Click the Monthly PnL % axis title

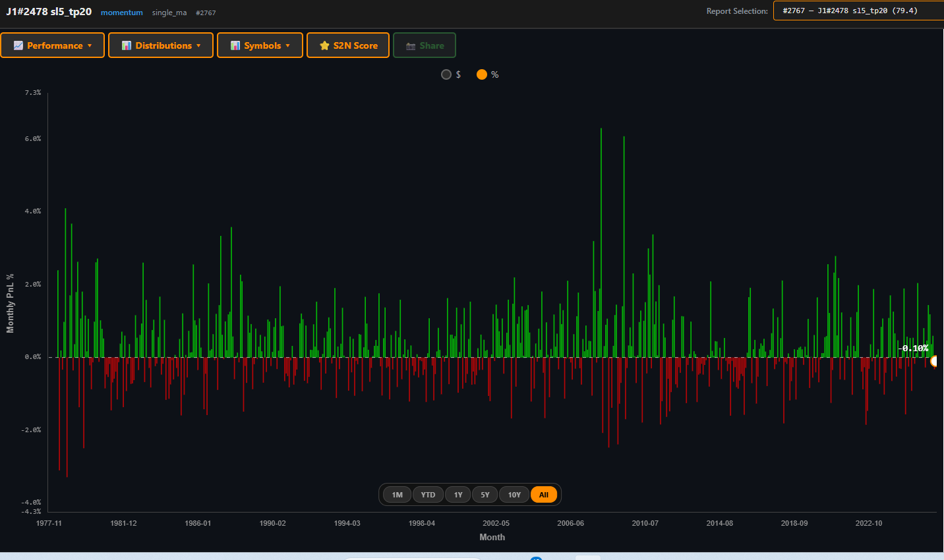pos(10,303)
